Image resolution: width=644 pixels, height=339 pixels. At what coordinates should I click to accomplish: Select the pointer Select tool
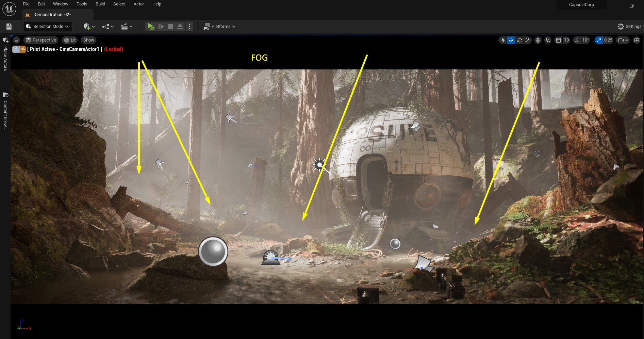click(x=503, y=40)
